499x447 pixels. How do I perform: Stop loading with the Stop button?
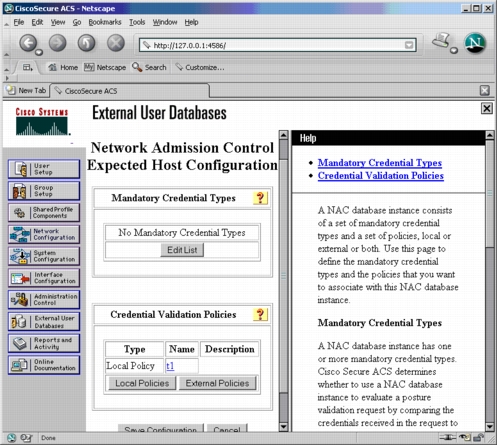[x=116, y=43]
